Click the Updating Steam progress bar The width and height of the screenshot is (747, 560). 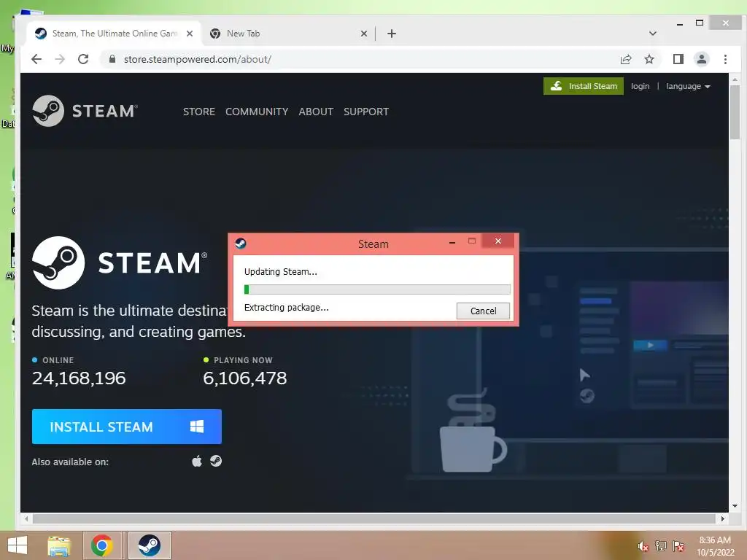[377, 289]
